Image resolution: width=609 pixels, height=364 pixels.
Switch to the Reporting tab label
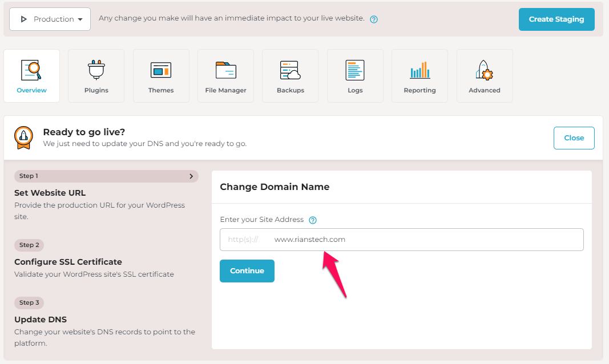420,90
